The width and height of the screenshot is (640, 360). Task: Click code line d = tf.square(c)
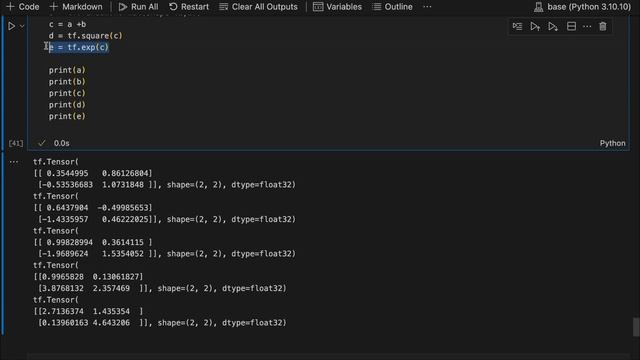pyautogui.click(x=85, y=36)
